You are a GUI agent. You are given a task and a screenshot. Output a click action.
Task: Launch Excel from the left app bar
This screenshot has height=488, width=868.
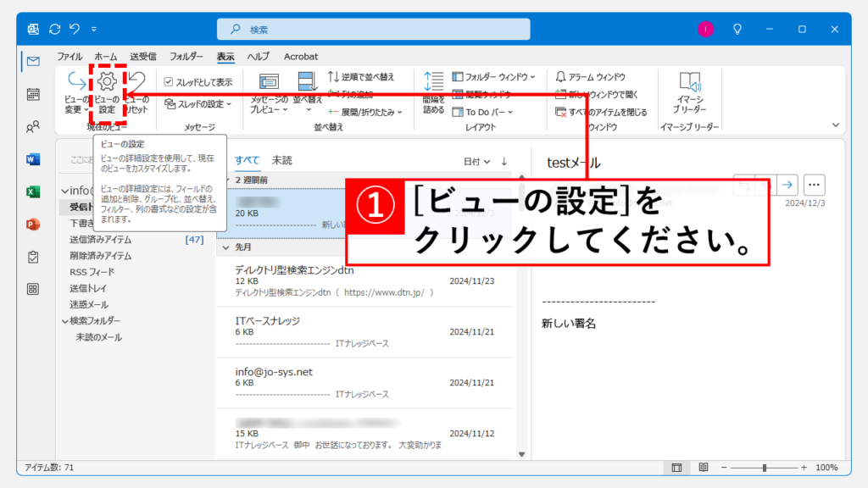pyautogui.click(x=33, y=191)
